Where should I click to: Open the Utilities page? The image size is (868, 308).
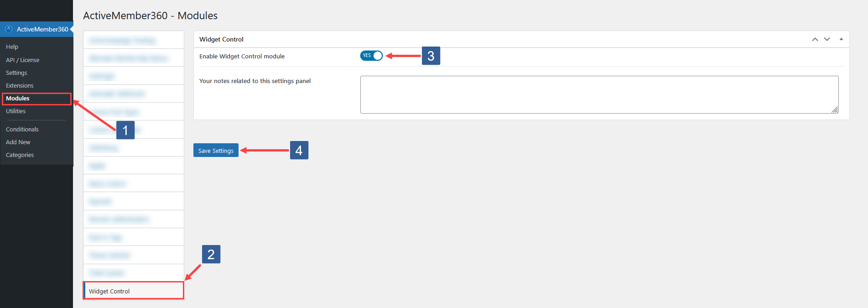[x=15, y=111]
